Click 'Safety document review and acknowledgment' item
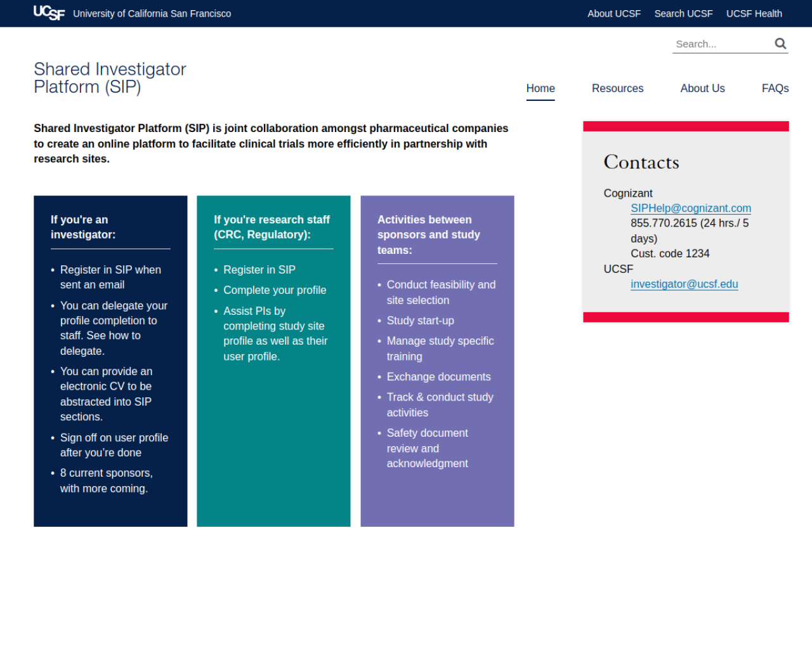 (x=428, y=448)
